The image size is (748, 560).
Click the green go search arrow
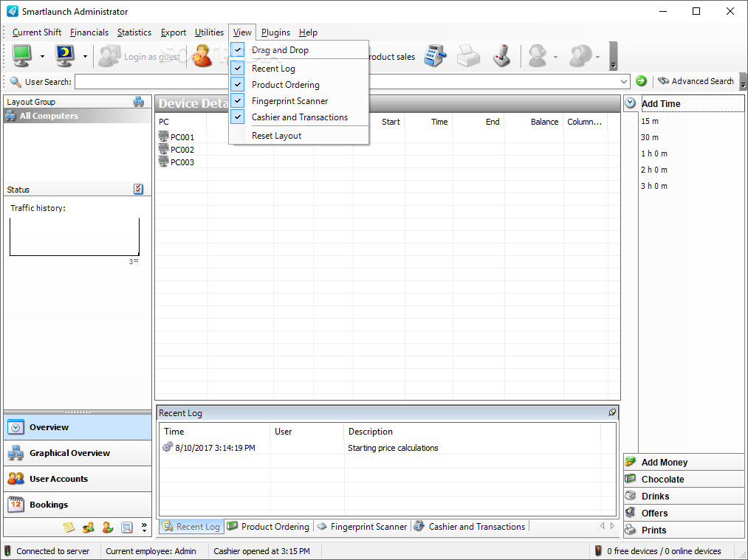[x=641, y=81]
